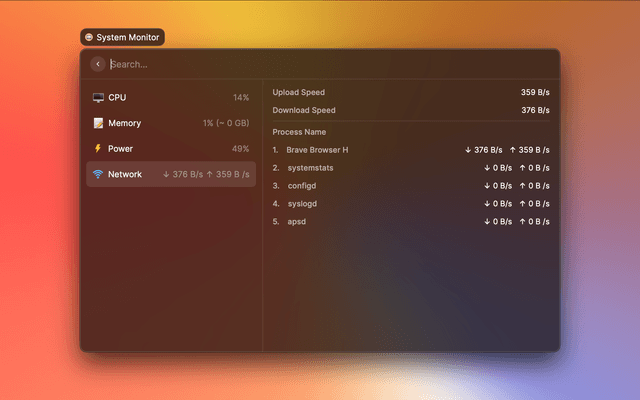The width and height of the screenshot is (640, 400).
Task: Click the Power 49% value
Action: click(240, 149)
